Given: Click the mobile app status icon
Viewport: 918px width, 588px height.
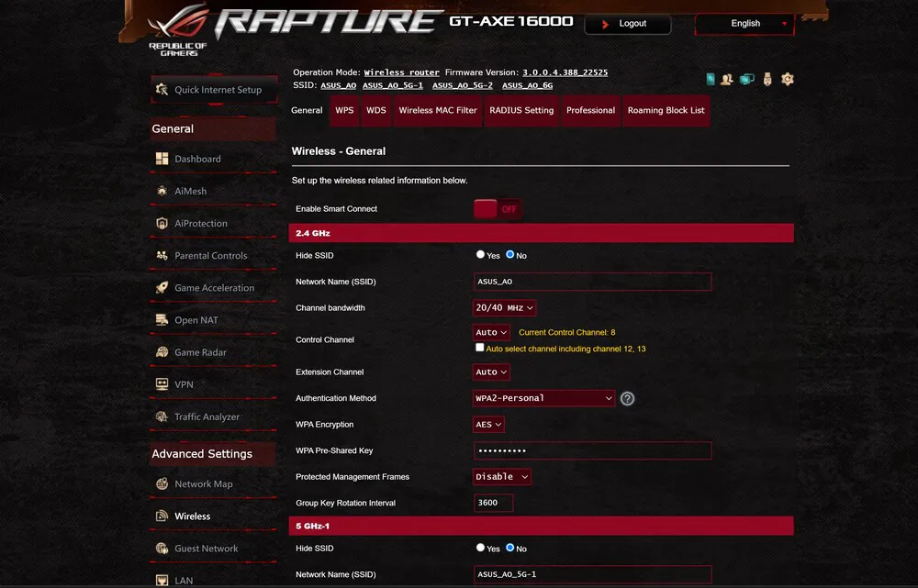Looking at the screenshot, I should pyautogui.click(x=711, y=79).
